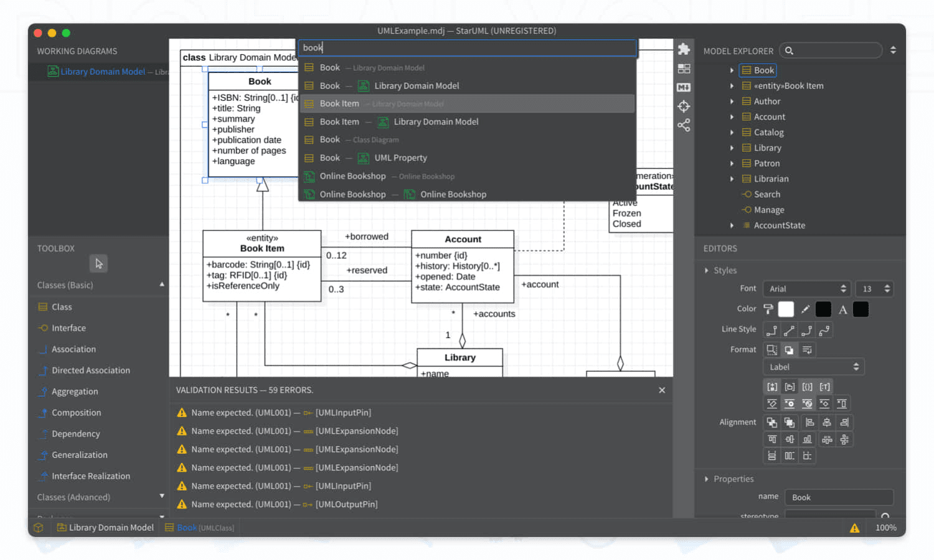Open Library Domain Model in Working Diagrams
Viewport: 934px width, 560px height.
pyautogui.click(x=103, y=72)
